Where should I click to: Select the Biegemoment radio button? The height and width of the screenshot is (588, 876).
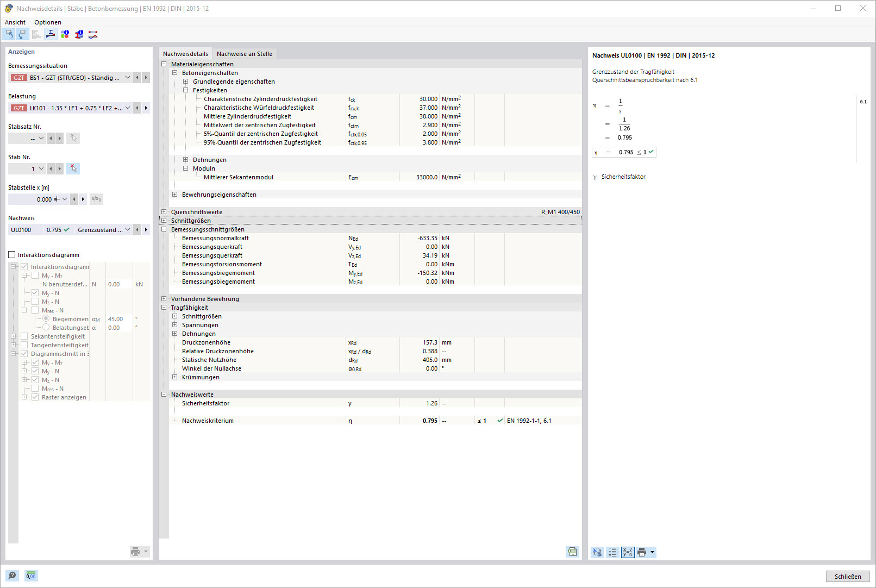(46, 319)
